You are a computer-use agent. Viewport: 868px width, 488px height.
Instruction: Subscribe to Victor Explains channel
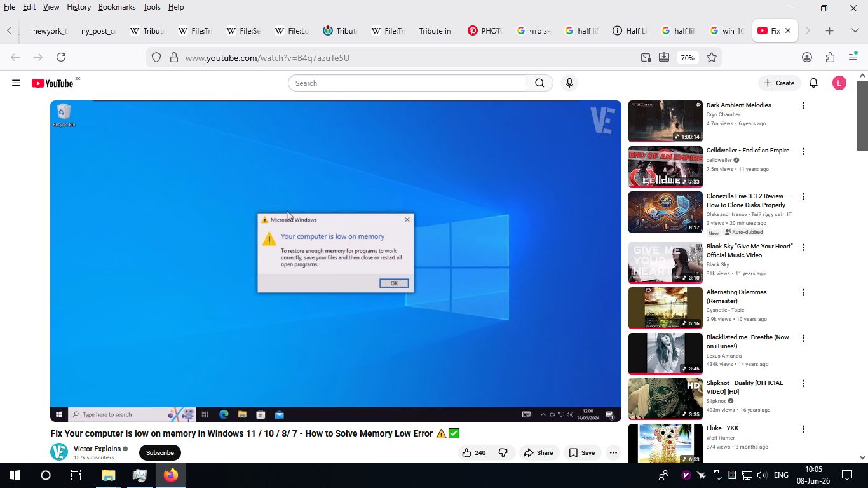coord(160,452)
